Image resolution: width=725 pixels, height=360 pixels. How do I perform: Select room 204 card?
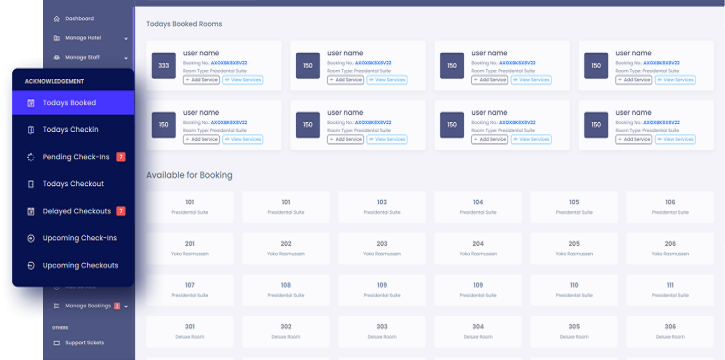(x=478, y=249)
